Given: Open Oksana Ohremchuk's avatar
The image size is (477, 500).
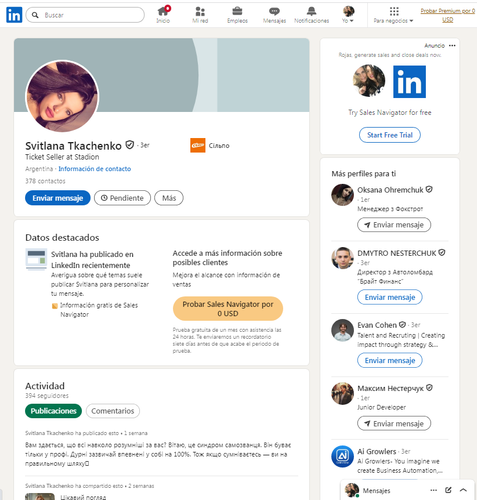Looking at the screenshot, I should click(x=342, y=195).
